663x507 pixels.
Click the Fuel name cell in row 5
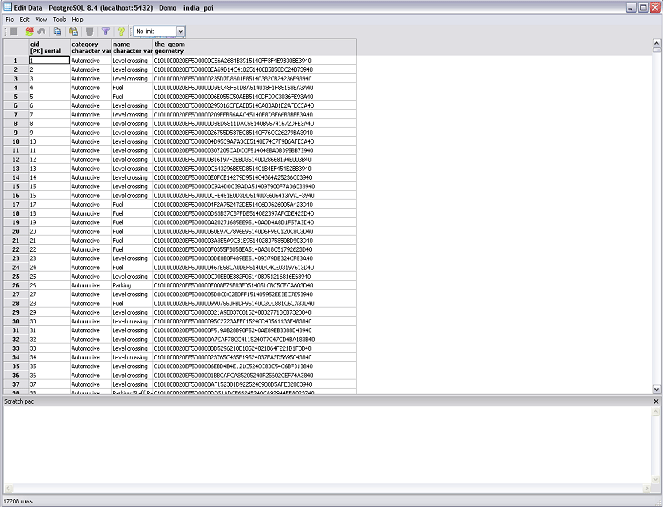[x=132, y=96]
